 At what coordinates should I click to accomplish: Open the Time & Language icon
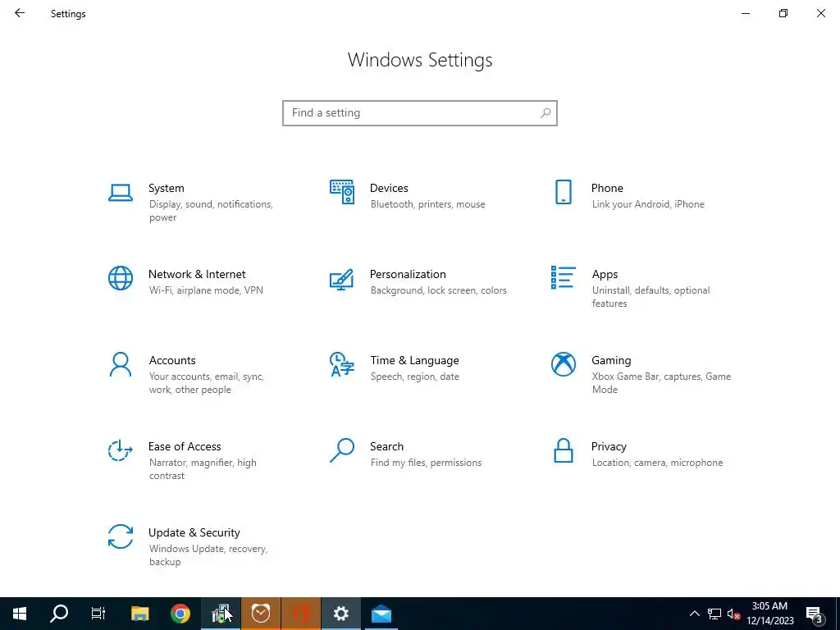tap(342, 364)
